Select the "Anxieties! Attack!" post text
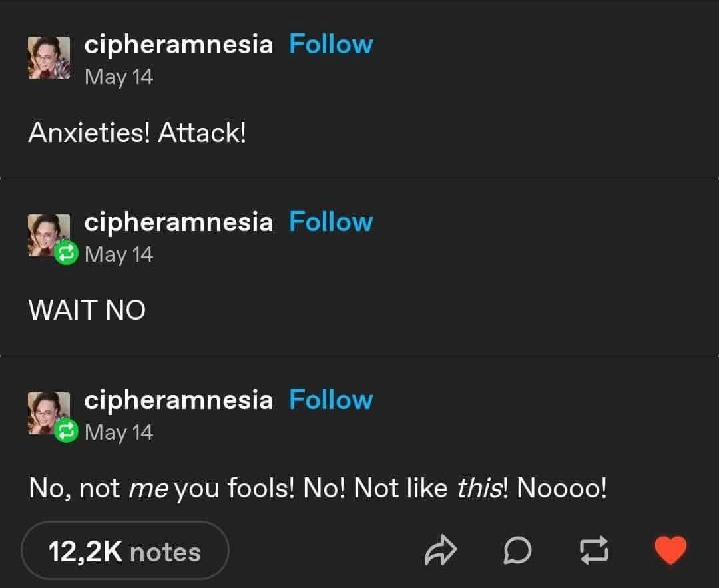The height and width of the screenshot is (588, 719). coord(137,133)
